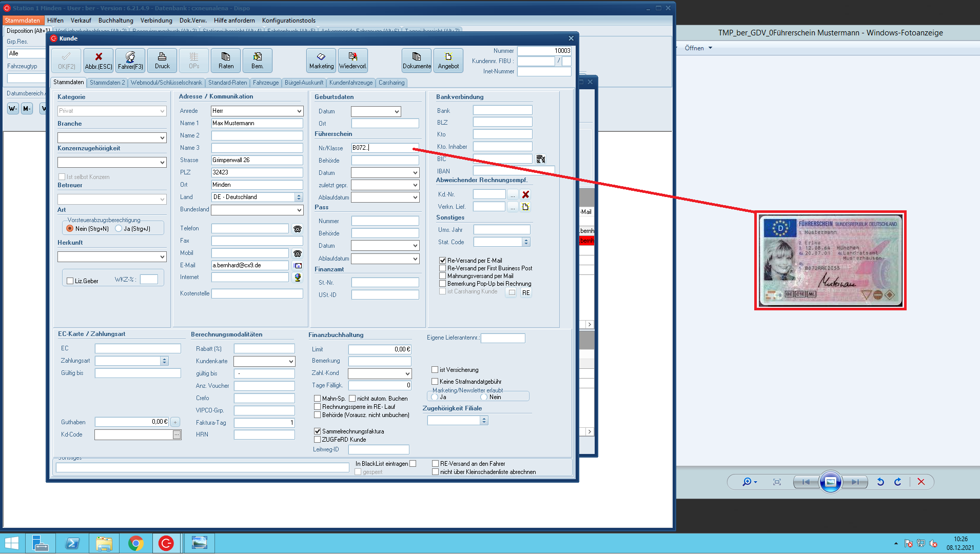Select the Ja (Strg+J) radio button
The width and height of the screenshot is (980, 554).
(119, 229)
